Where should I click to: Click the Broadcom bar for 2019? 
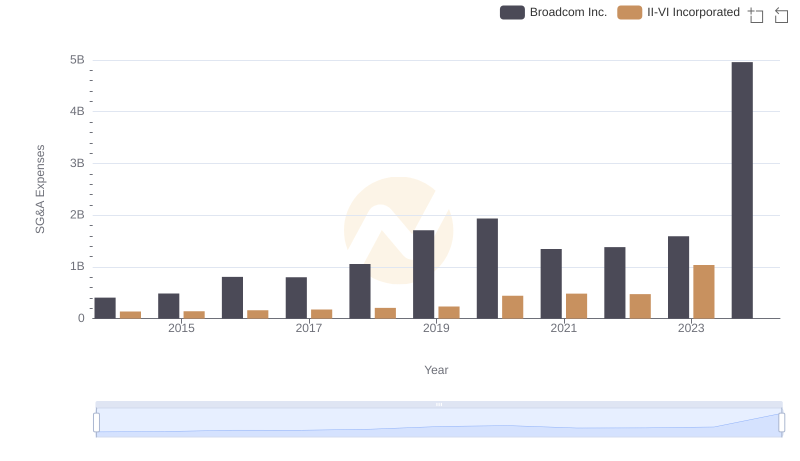click(423, 274)
